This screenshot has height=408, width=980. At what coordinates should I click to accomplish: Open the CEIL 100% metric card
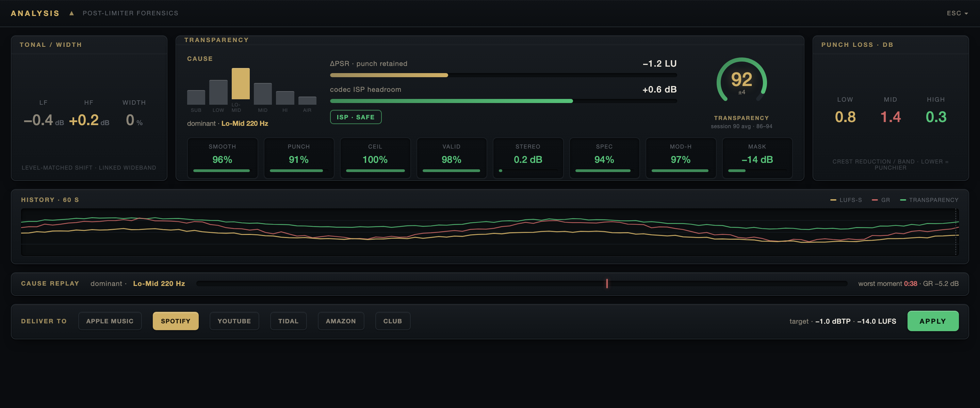(x=375, y=158)
